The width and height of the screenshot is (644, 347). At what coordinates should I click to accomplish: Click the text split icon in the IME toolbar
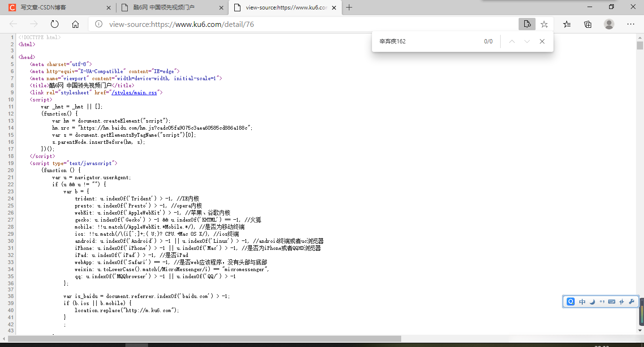[621, 301]
